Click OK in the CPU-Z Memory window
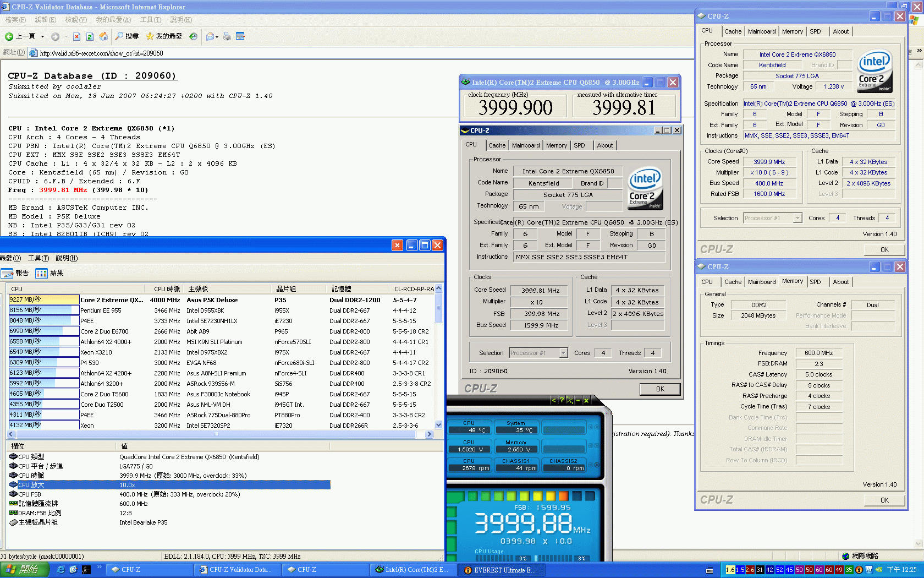This screenshot has width=924, height=578. [x=884, y=500]
